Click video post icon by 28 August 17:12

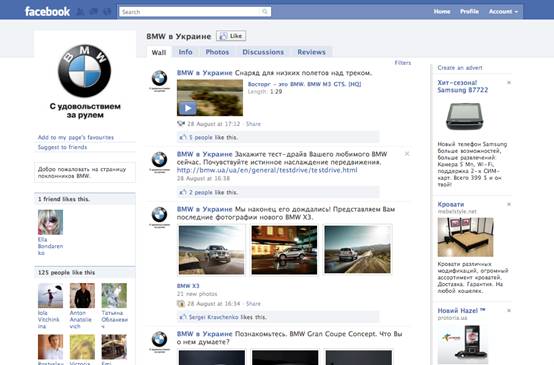[181, 124]
